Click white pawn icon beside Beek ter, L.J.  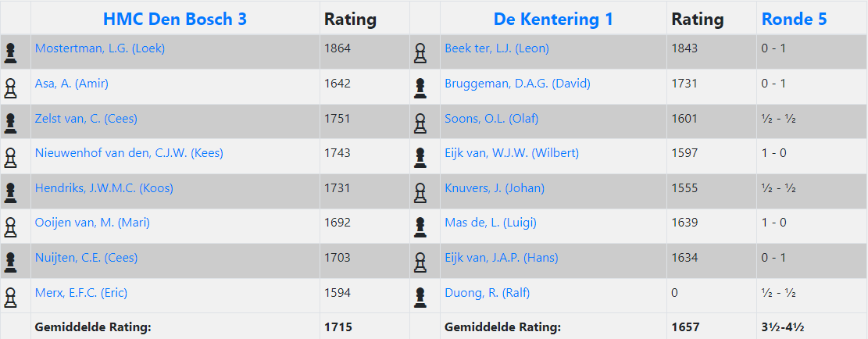click(x=420, y=53)
